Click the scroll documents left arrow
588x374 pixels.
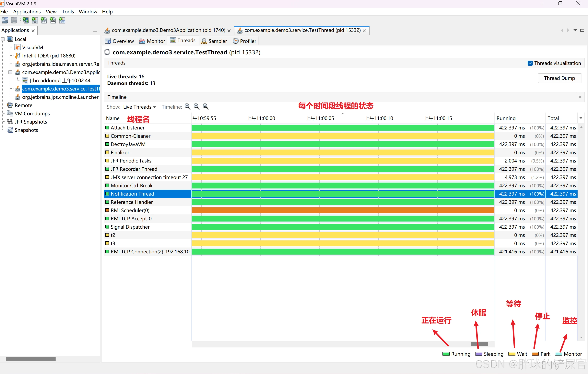562,30
